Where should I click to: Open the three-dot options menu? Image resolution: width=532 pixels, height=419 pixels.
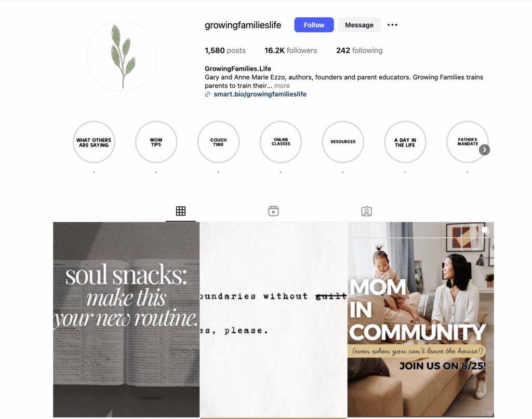coord(392,25)
